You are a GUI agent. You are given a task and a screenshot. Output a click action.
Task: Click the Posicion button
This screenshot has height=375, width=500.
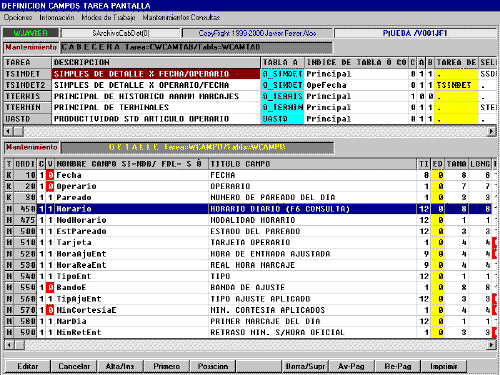[x=213, y=366]
